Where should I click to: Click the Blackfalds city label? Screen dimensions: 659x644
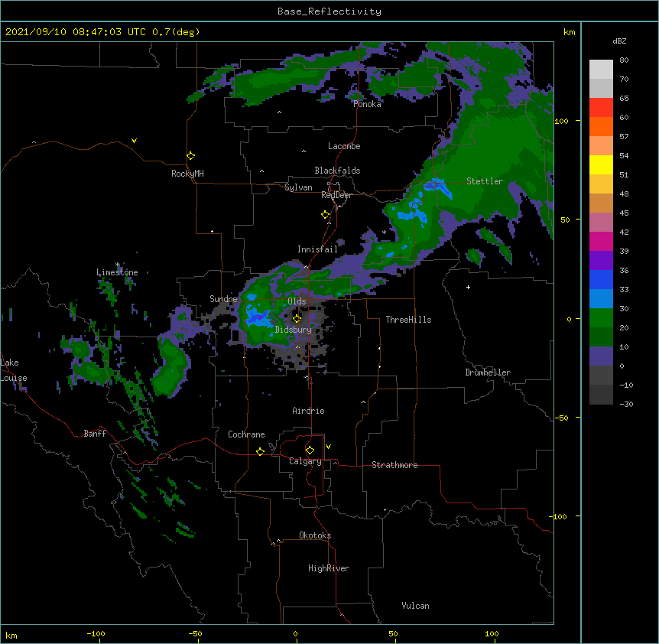[x=337, y=171]
